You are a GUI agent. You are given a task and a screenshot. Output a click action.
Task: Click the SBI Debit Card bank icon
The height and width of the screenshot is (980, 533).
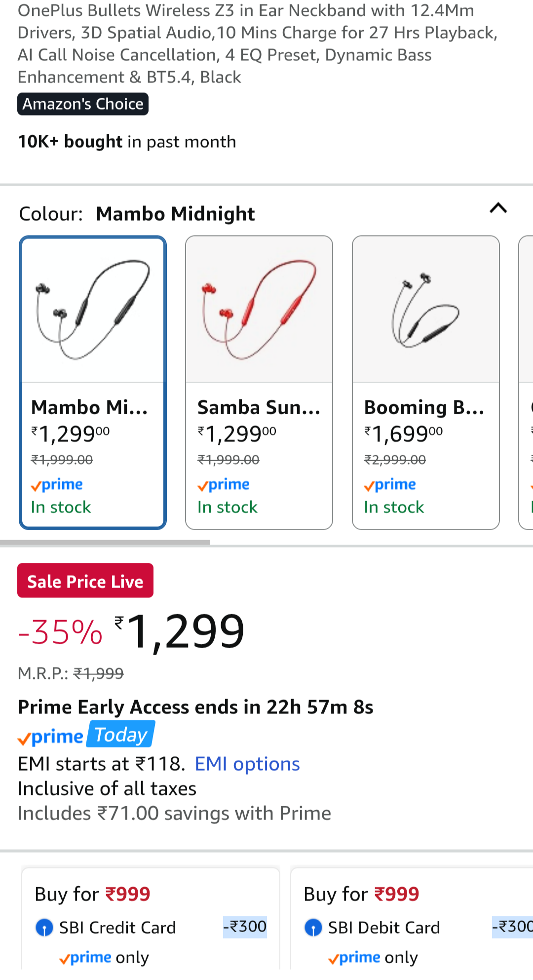(x=313, y=928)
